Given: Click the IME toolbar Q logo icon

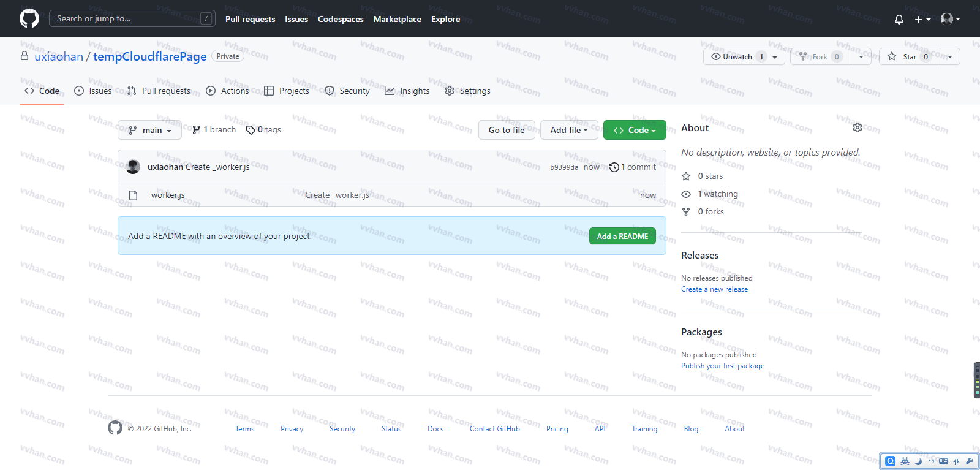Looking at the screenshot, I should pos(890,461).
